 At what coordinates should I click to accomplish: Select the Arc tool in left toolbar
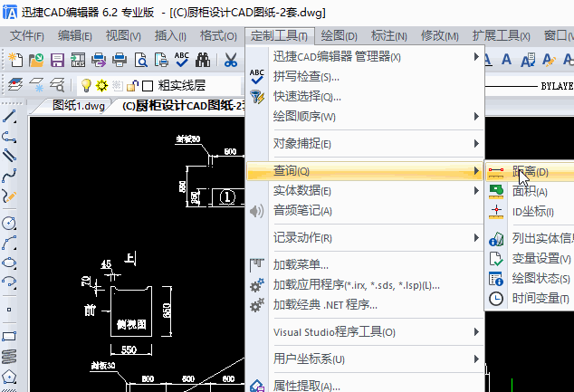click(9, 243)
